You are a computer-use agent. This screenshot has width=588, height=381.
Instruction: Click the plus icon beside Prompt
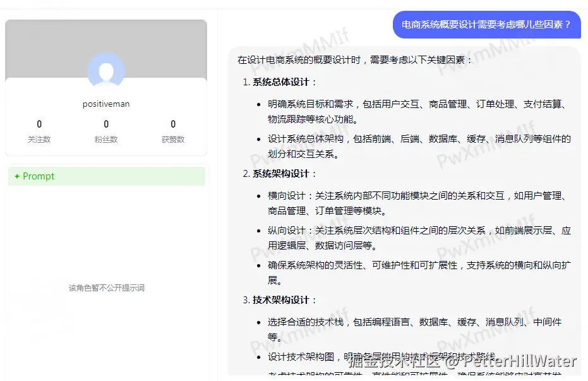[x=17, y=176]
